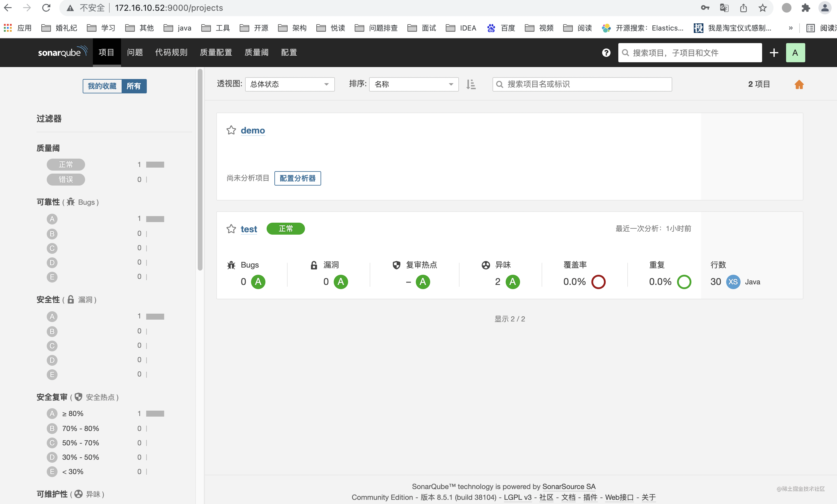Filter by reliability rating A
The image size is (837, 504).
coord(52,219)
